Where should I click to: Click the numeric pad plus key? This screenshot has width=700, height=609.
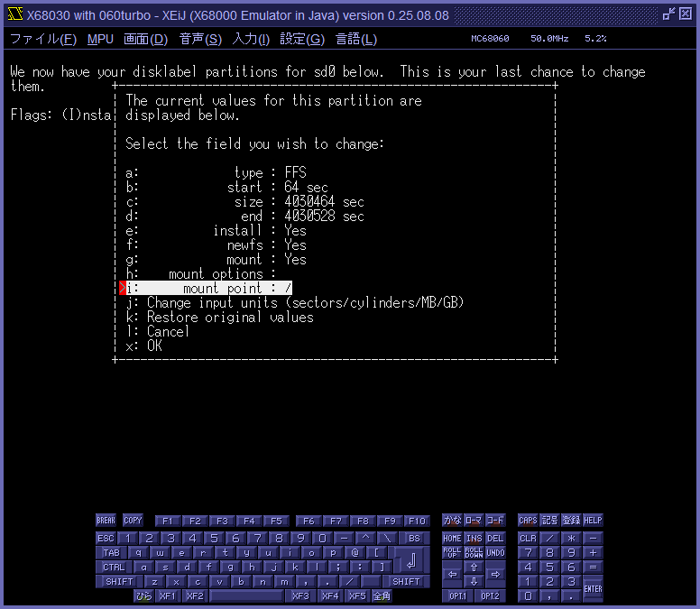coord(593,553)
